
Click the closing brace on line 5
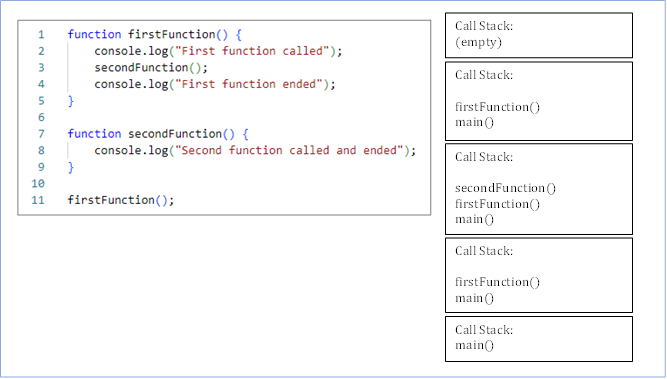[71, 101]
